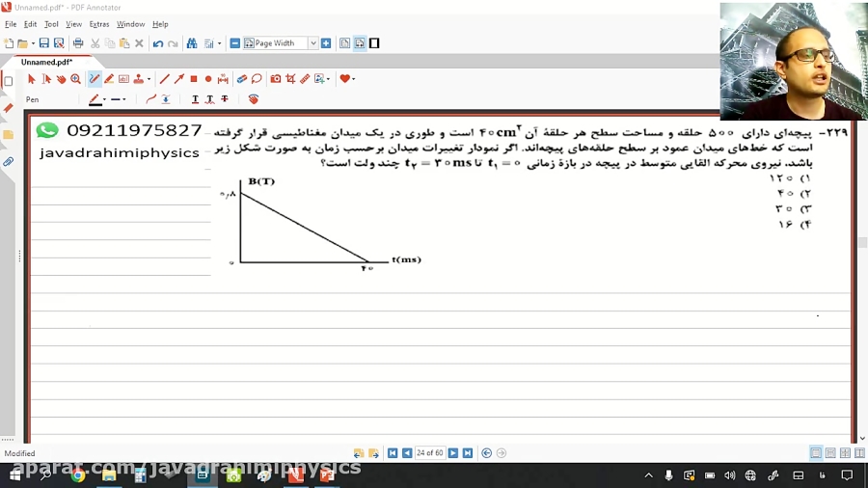The image size is (868, 488).
Task: Open the Find binoculars tool
Action: tap(192, 43)
